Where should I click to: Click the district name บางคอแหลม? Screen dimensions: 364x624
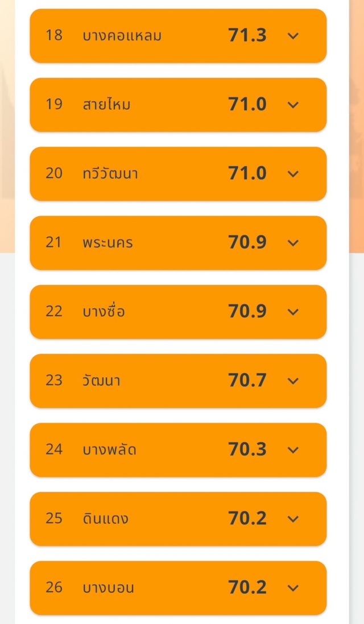[122, 36]
